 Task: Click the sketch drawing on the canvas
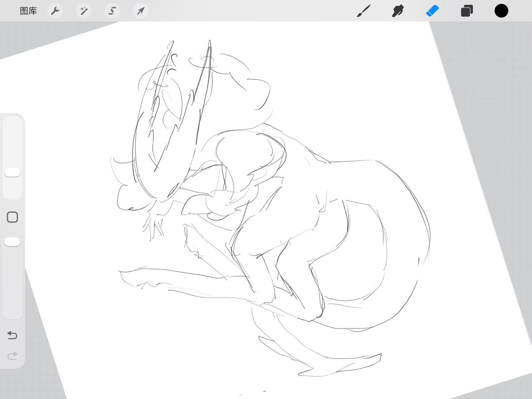[270, 208]
